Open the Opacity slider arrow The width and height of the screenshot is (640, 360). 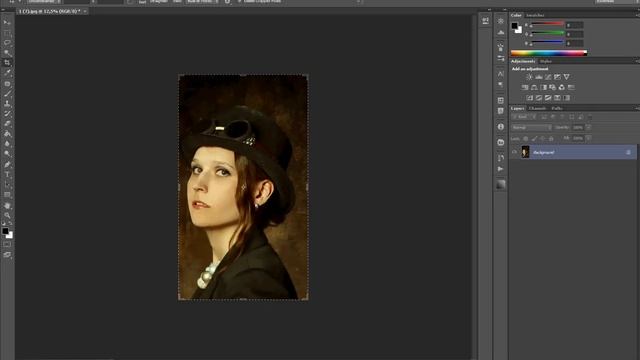(x=589, y=128)
